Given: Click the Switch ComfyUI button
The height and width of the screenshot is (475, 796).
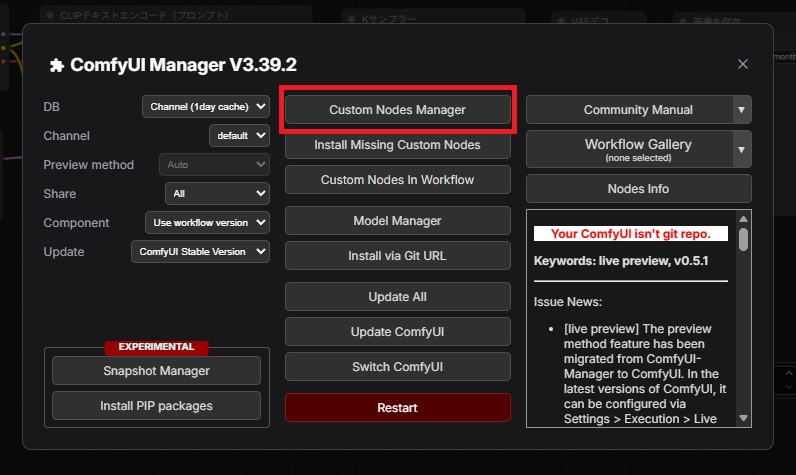Looking at the screenshot, I should (397, 367).
